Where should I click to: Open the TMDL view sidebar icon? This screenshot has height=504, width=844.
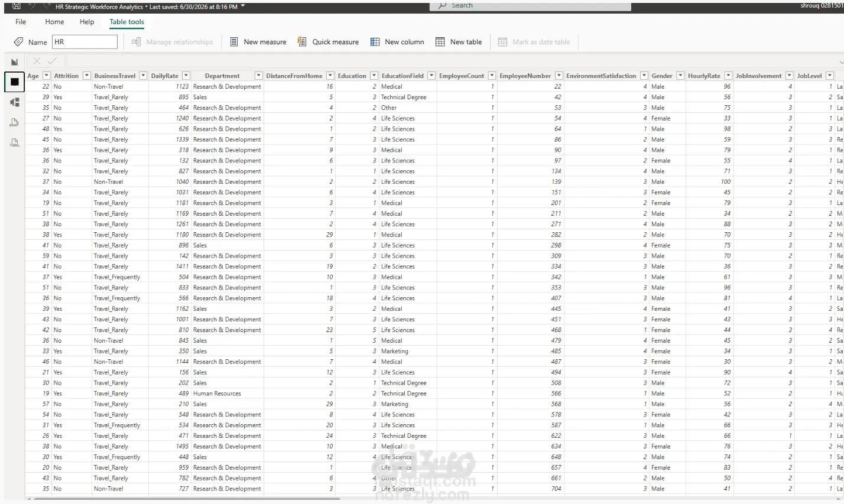pos(15,143)
